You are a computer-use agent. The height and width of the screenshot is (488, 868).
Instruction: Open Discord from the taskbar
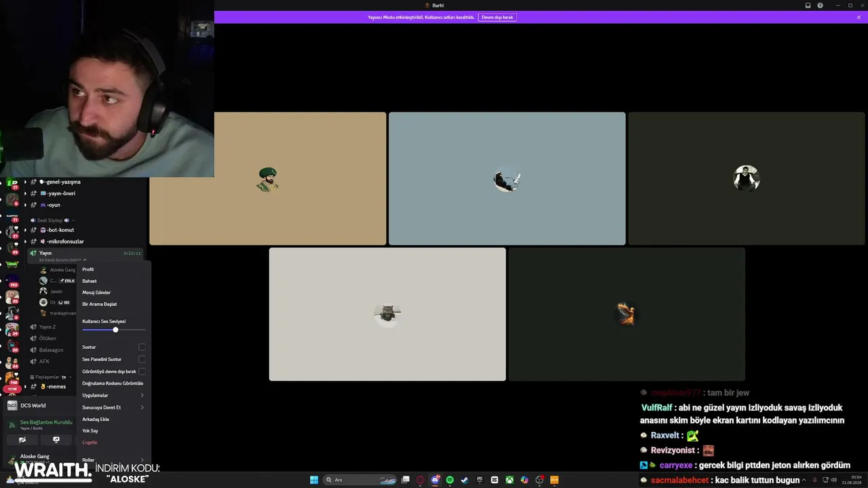coord(435,480)
